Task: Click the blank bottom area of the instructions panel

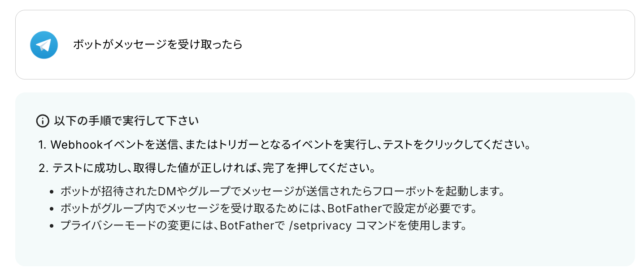Action: pyautogui.click(x=325, y=249)
